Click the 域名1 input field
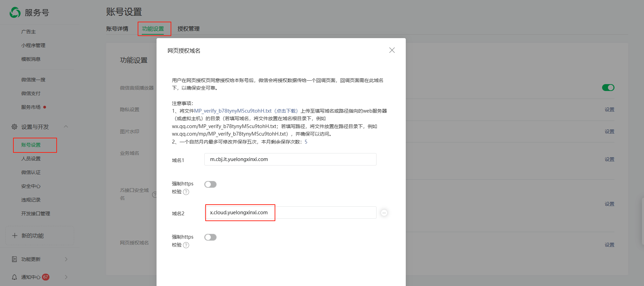Screen dimensions: 644x286 290,159
